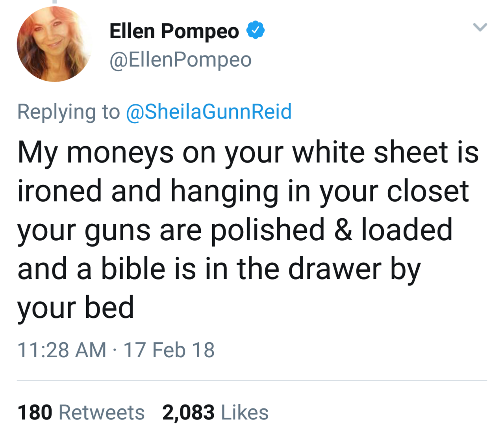Click the "Replying to" label
Image resolution: width=504 pixels, height=436 pixels.
pyautogui.click(x=69, y=111)
